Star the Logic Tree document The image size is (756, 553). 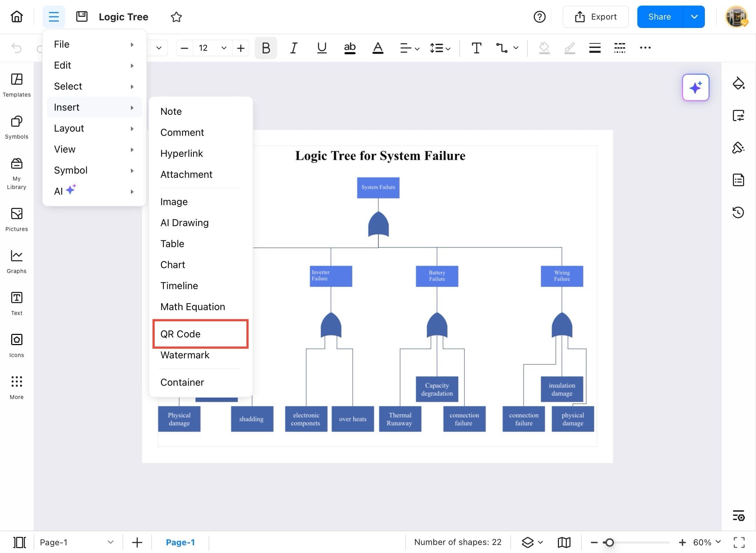click(176, 17)
